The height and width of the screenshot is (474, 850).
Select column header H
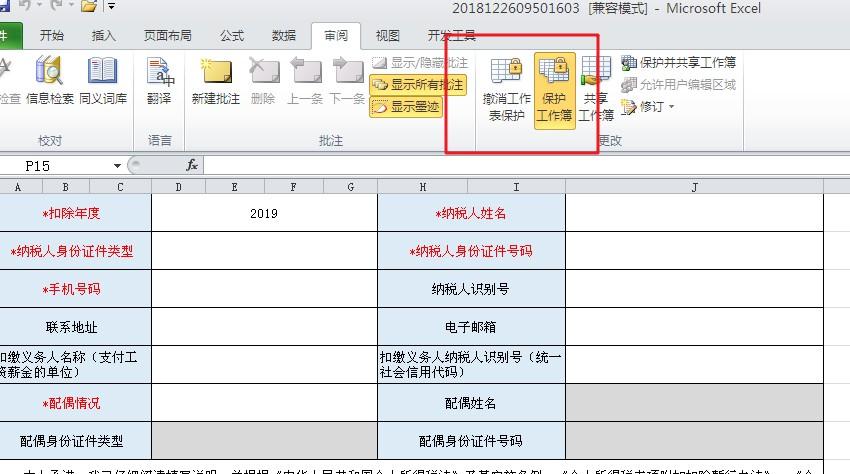[423, 187]
